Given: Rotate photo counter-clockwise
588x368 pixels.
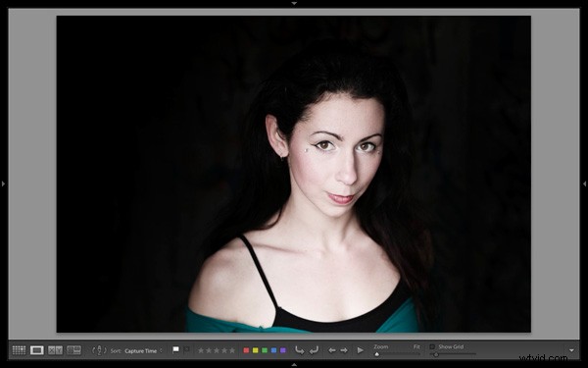Looking at the screenshot, I should click(x=299, y=350).
